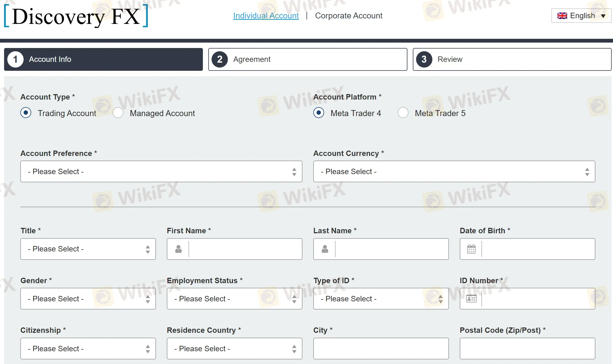Open the Corporate Account link

click(349, 16)
